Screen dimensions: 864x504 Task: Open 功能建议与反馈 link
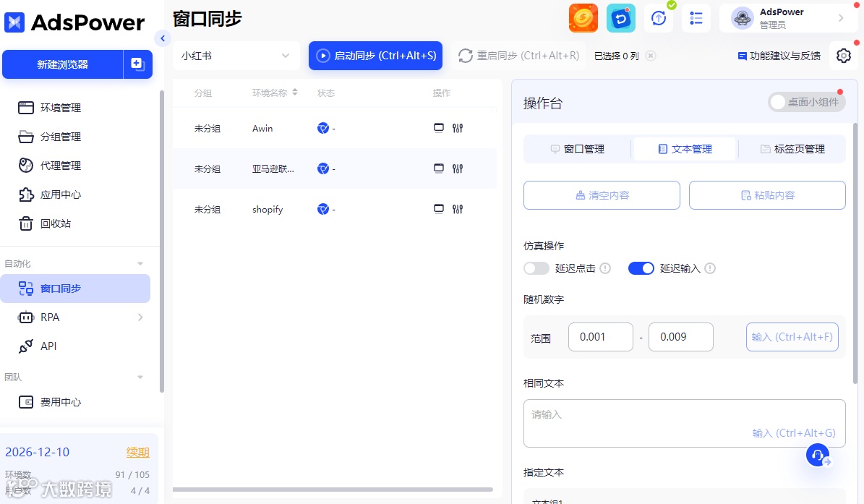(x=779, y=56)
